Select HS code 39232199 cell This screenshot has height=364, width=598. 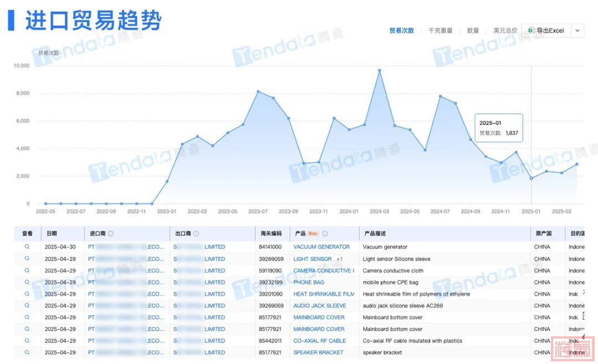270,283
